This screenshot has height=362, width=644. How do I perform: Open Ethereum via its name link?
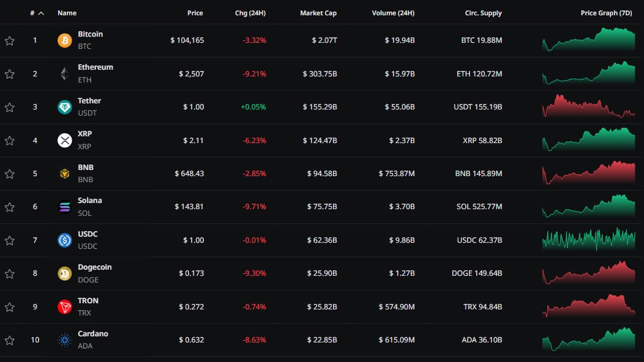click(x=95, y=67)
